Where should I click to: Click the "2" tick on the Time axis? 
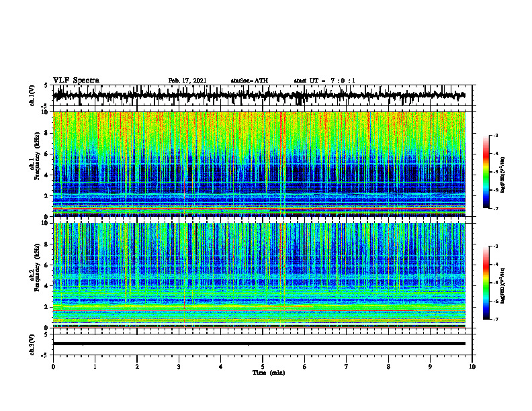(137, 367)
